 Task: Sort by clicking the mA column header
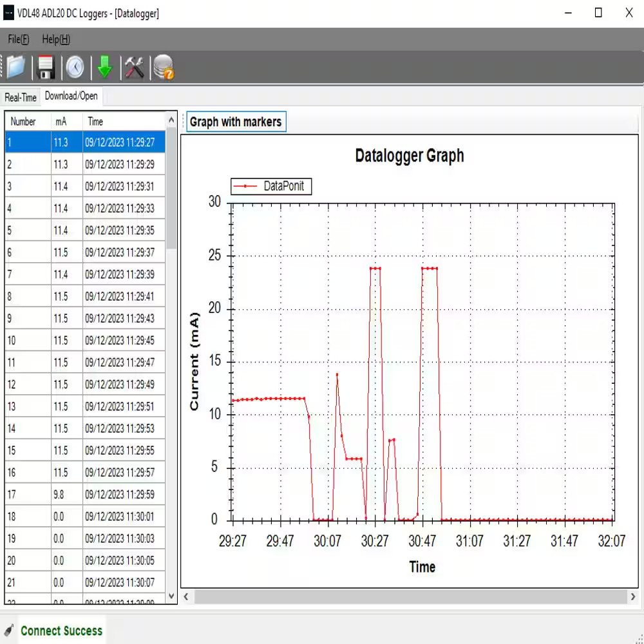point(61,121)
